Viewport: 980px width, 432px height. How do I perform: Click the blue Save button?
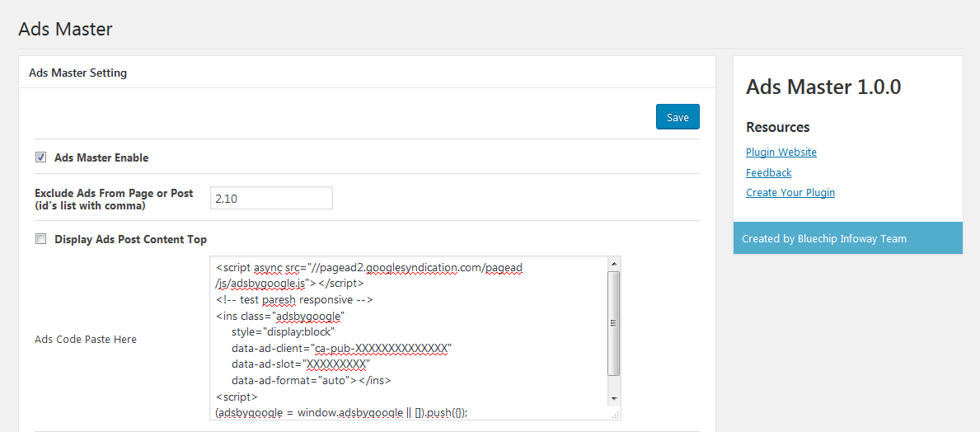(x=678, y=117)
